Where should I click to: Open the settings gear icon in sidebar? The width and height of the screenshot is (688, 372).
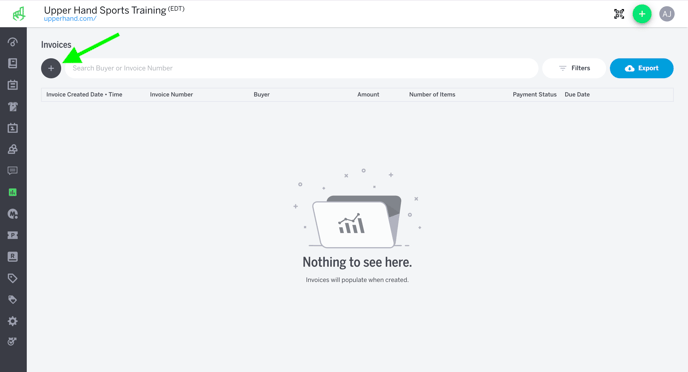tap(13, 321)
